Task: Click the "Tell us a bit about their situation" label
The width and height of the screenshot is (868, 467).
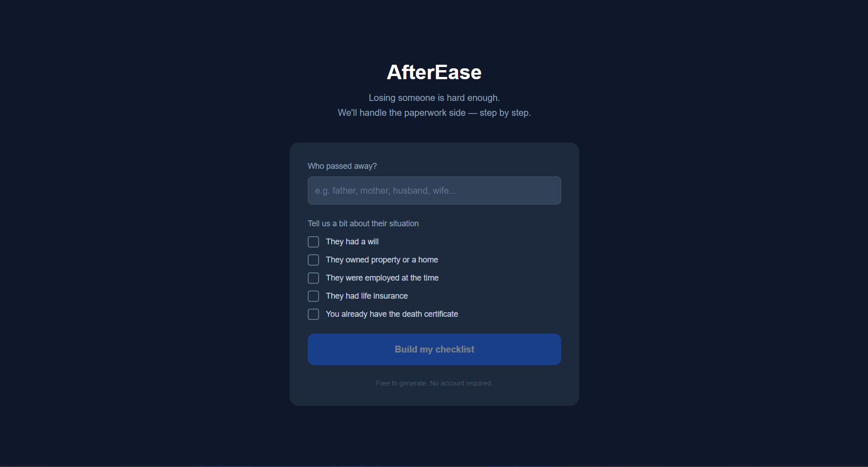Action: (363, 223)
